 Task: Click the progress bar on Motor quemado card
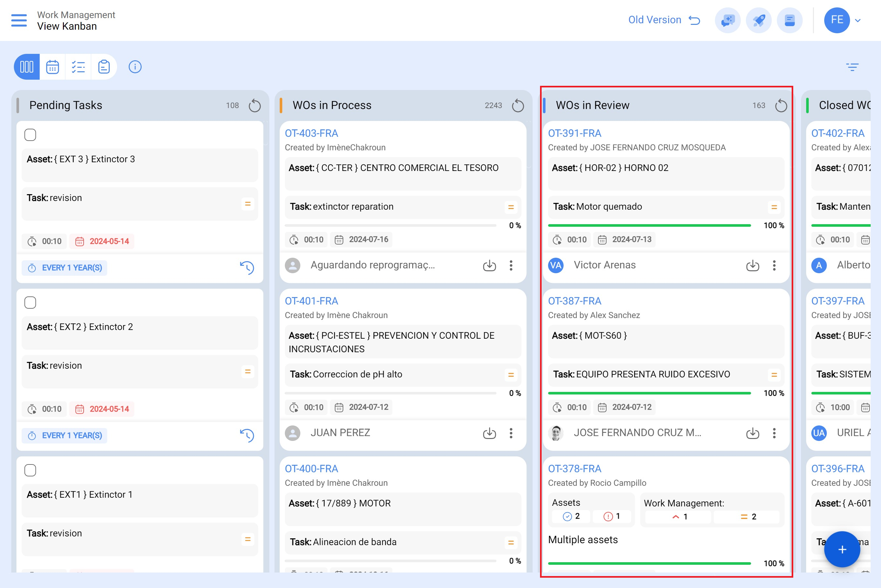649,225
